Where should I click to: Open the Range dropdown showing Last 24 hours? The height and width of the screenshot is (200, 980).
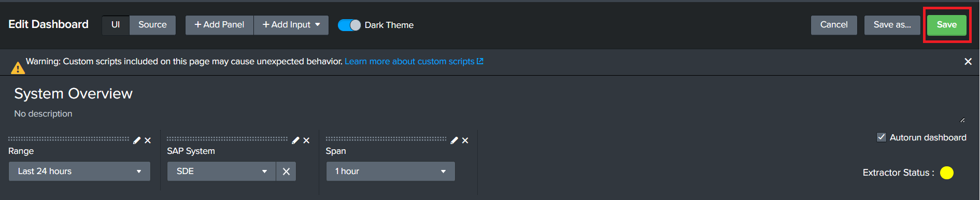[79, 172]
